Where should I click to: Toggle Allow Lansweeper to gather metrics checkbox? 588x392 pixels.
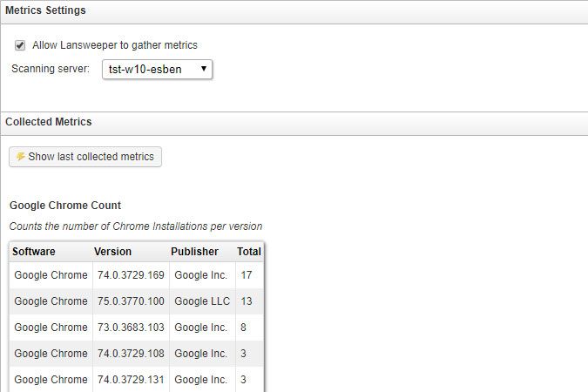pos(20,45)
